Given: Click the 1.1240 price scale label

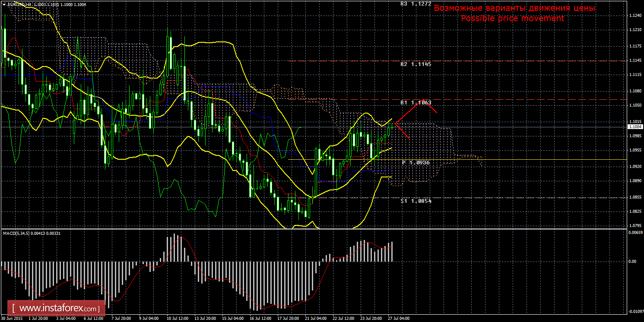Looking at the screenshot, I should pyautogui.click(x=634, y=16).
